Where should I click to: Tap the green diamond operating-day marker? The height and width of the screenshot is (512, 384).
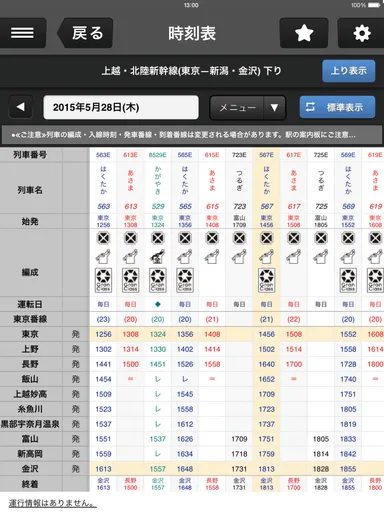158,304
